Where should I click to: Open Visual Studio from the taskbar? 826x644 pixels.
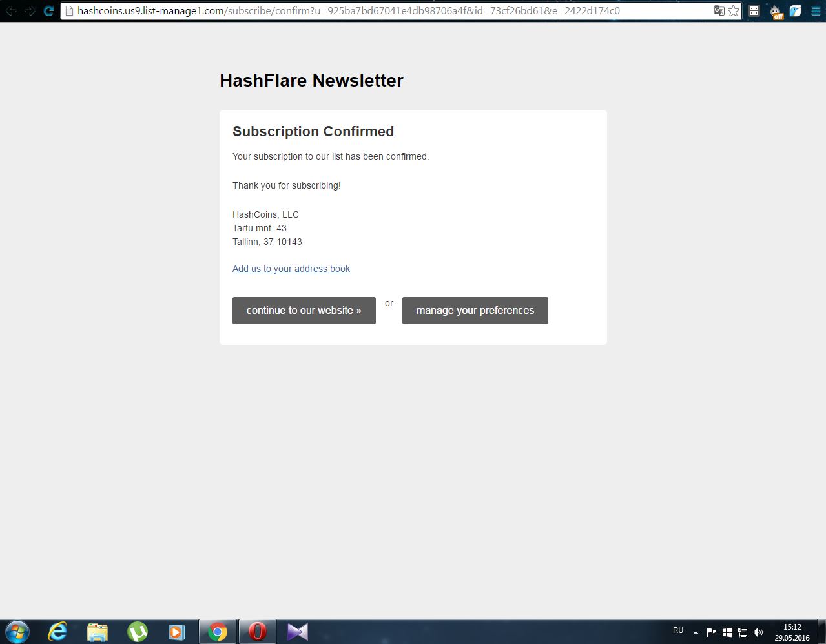(x=297, y=632)
